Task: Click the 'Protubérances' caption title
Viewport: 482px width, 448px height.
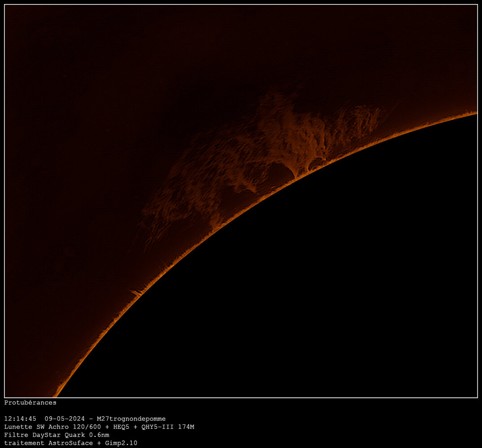Action: coord(30,403)
